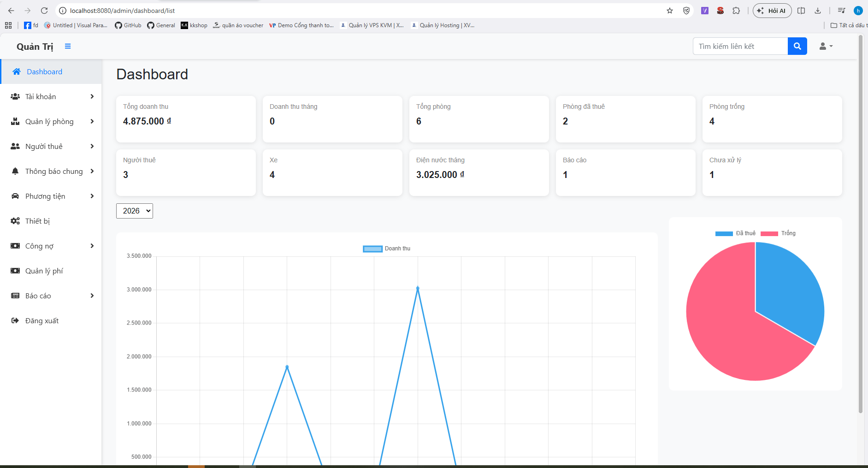Screen dimensions: 868x468
Task: Click the Quản Trị brand link
Action: coord(35,47)
